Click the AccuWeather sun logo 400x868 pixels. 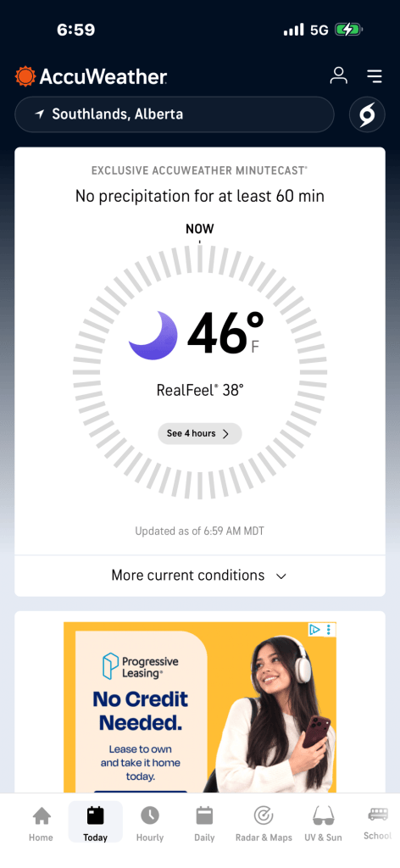point(25,76)
